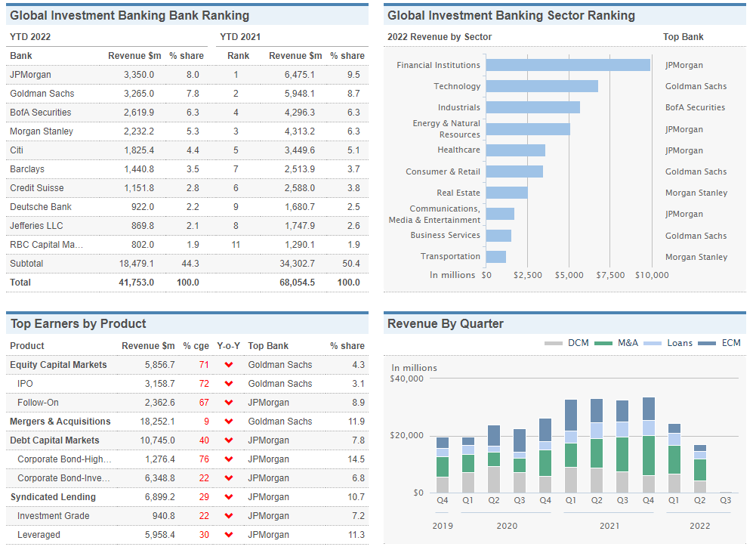This screenshot has height=550, width=756.
Task: Select the Real Estate sector bar
Action: tap(507, 193)
